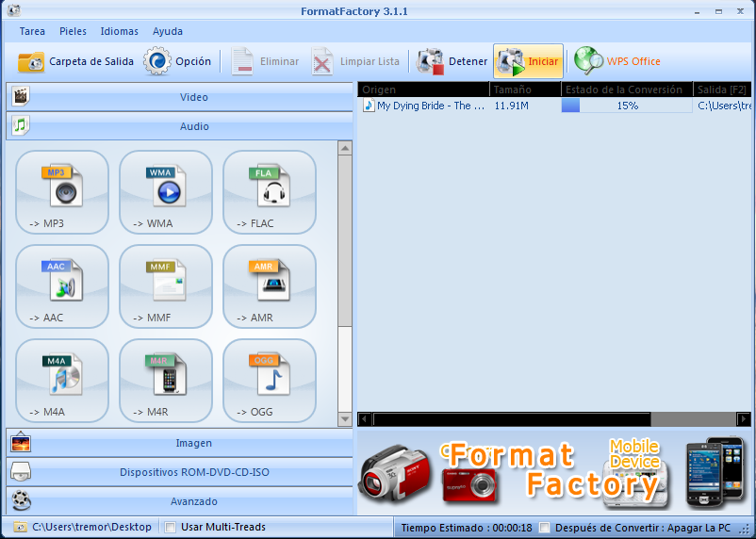Click the task list right scroll arrow

tap(744, 419)
